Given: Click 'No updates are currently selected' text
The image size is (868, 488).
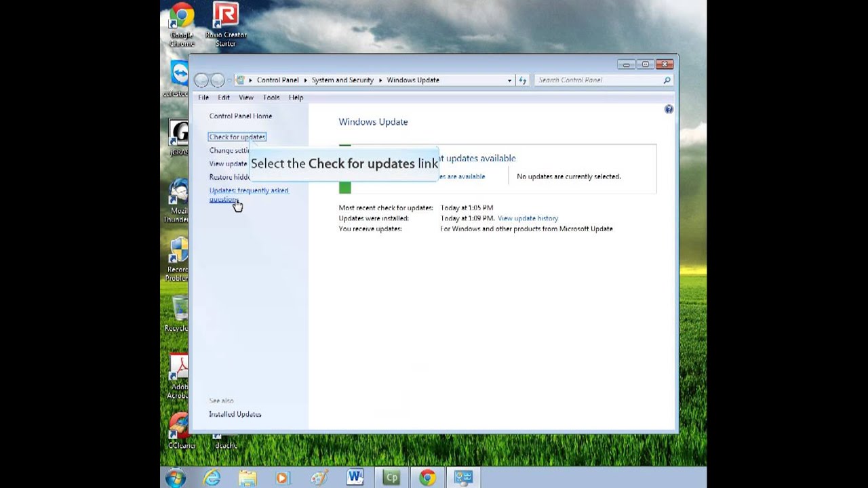Looking at the screenshot, I should click(569, 176).
